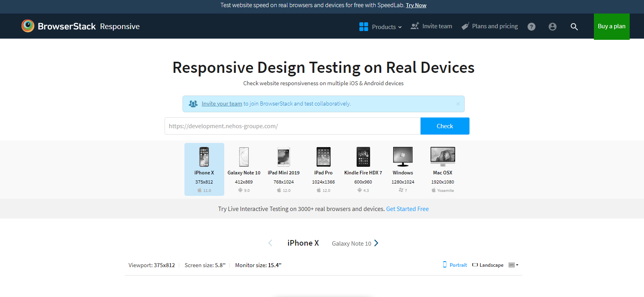Viewport: 644px width, 297px height.
Task: Open the monitor size dropdown
Action: pos(514,265)
